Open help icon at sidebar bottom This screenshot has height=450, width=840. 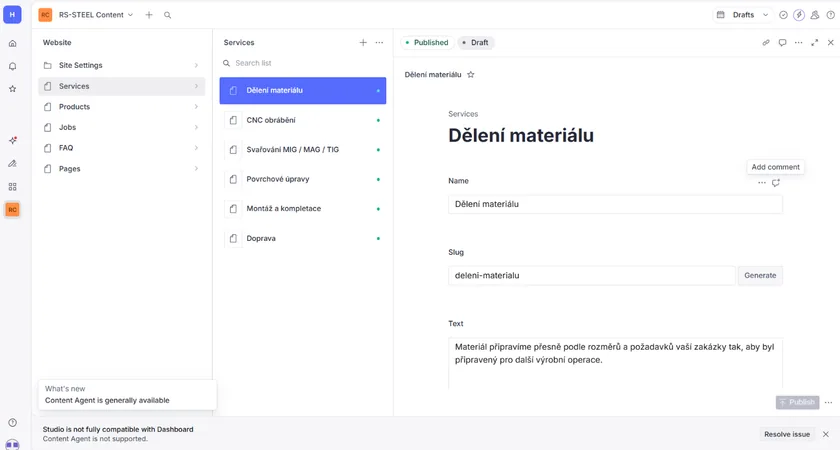pos(12,423)
